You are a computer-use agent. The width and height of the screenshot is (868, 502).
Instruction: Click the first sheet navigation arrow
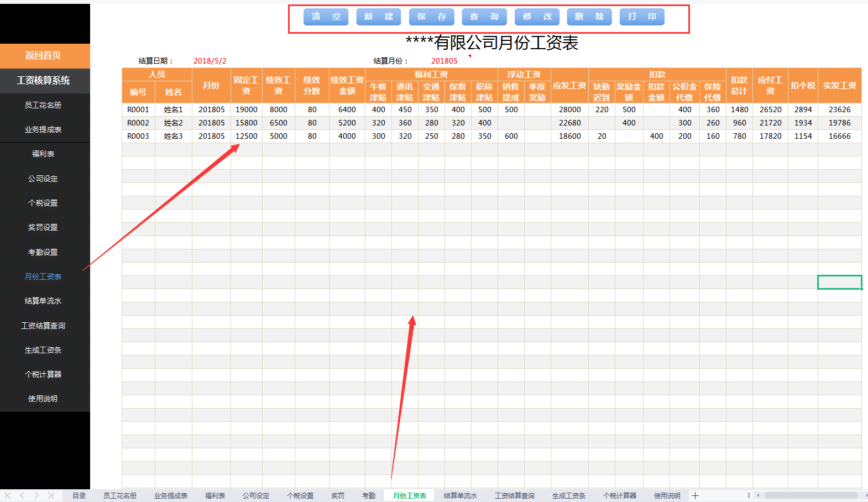click(x=8, y=495)
